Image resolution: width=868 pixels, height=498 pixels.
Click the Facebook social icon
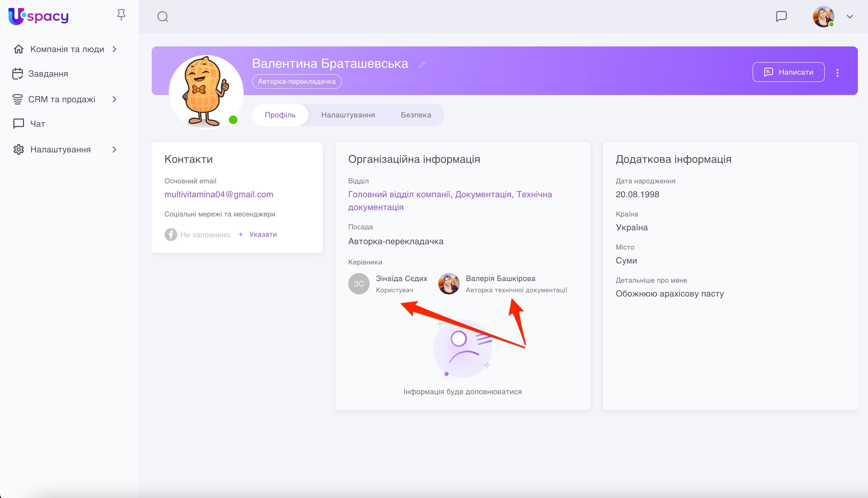170,235
